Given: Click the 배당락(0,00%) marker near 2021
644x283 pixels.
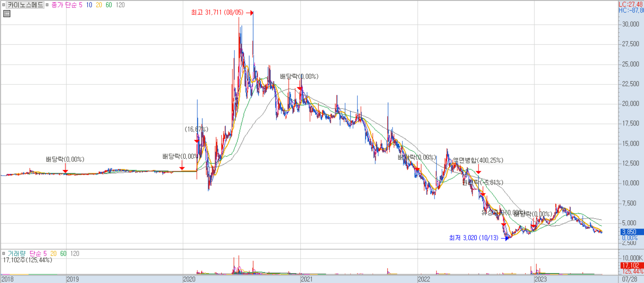Looking at the screenshot, I should (299, 77).
